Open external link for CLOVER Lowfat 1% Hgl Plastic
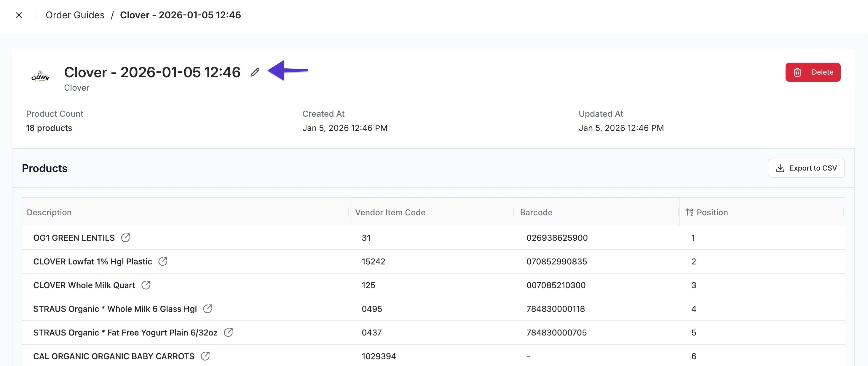 (x=163, y=261)
